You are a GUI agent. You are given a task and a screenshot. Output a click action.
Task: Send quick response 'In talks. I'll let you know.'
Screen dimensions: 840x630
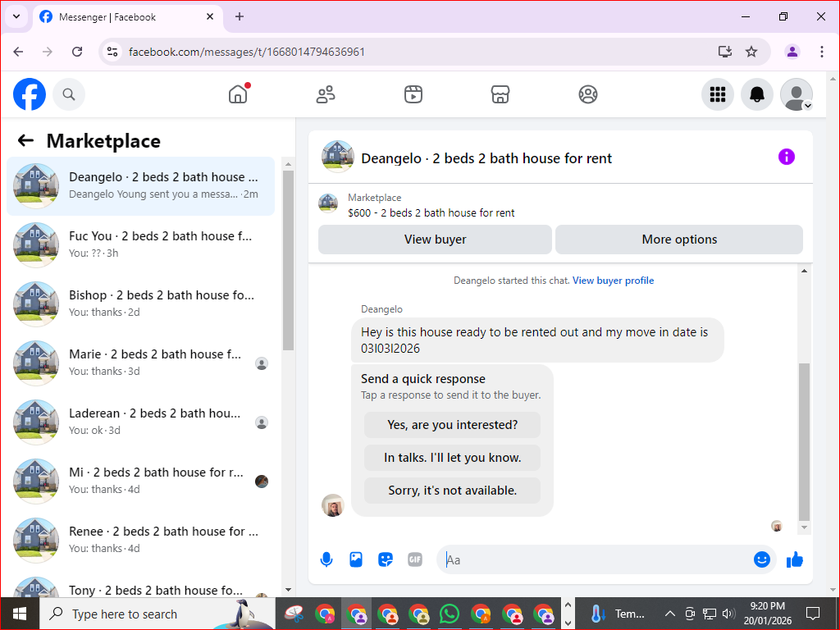click(x=452, y=458)
